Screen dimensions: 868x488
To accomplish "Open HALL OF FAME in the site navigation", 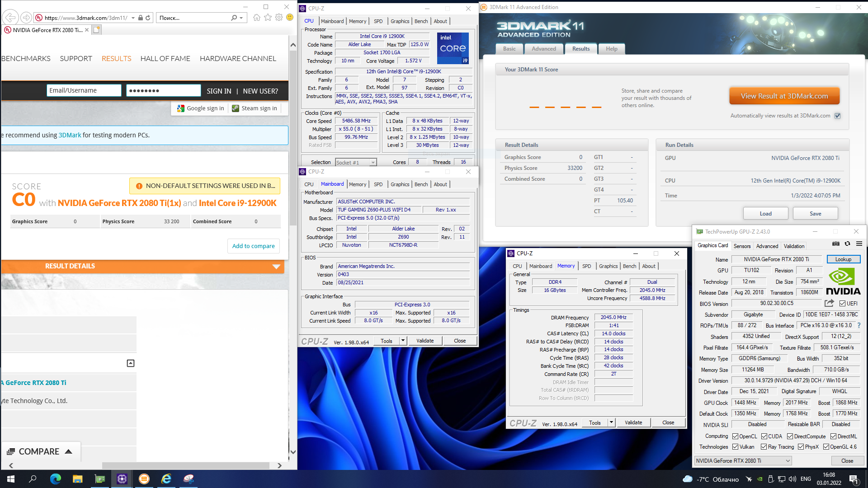I will point(165,59).
